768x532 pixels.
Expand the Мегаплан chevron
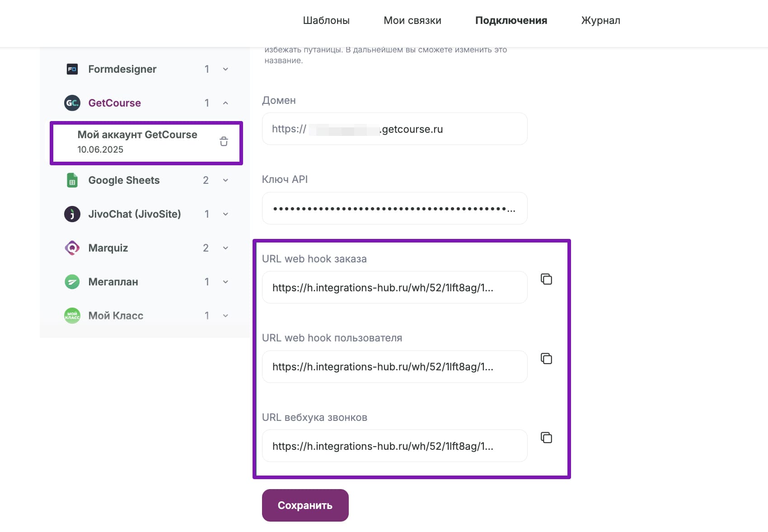pos(225,282)
